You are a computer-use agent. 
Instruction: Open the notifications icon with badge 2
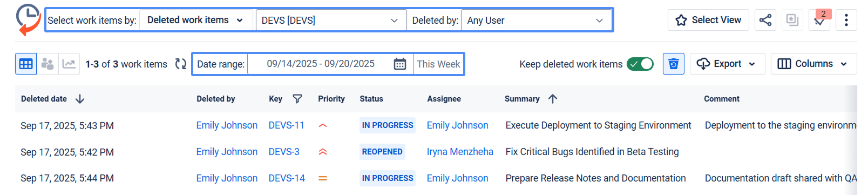(819, 20)
